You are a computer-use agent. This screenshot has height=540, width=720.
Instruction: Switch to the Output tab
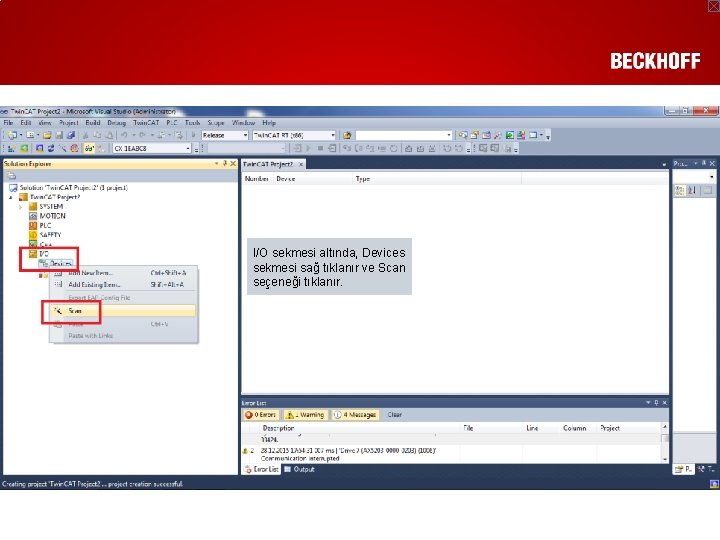click(299, 469)
